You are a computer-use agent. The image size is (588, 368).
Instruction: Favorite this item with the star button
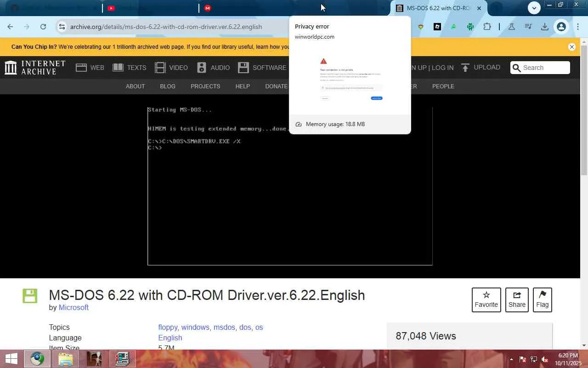point(486,299)
